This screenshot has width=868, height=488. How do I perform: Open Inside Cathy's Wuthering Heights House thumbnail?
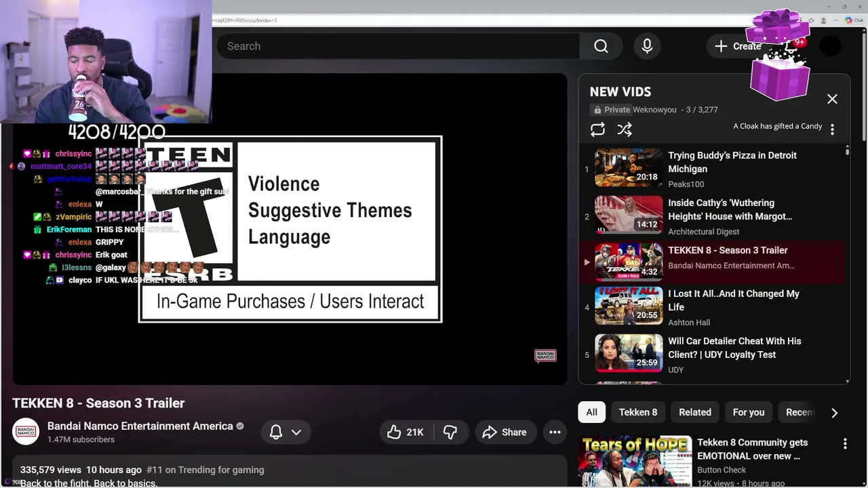[629, 215]
